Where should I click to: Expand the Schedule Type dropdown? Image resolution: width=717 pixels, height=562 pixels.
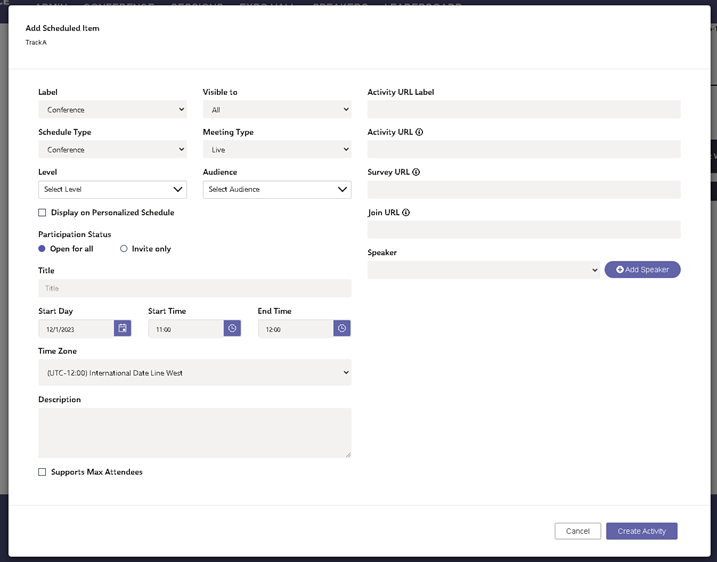(x=112, y=150)
